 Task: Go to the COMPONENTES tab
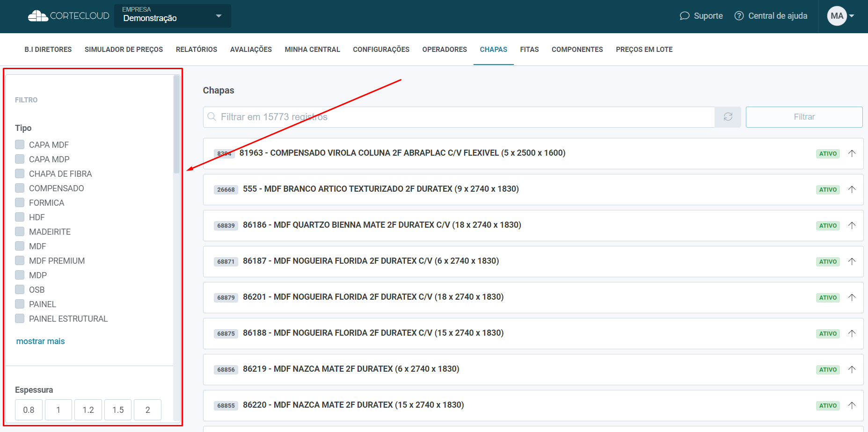(577, 50)
